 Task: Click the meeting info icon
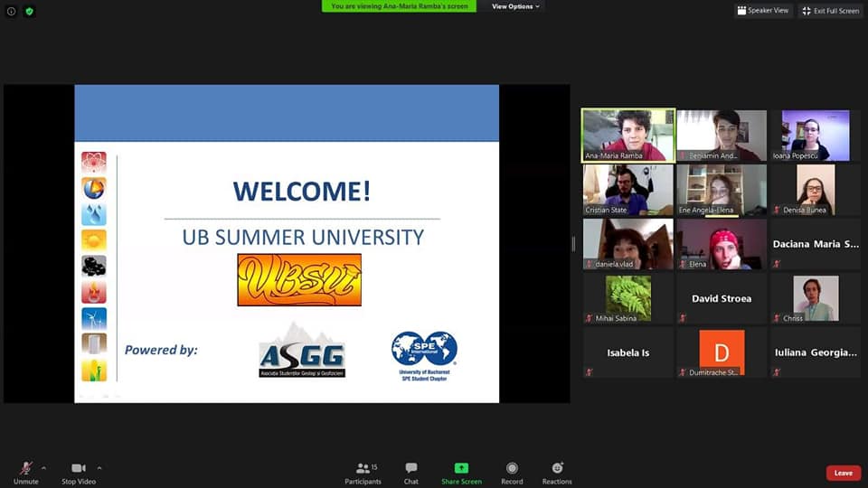coord(11,11)
